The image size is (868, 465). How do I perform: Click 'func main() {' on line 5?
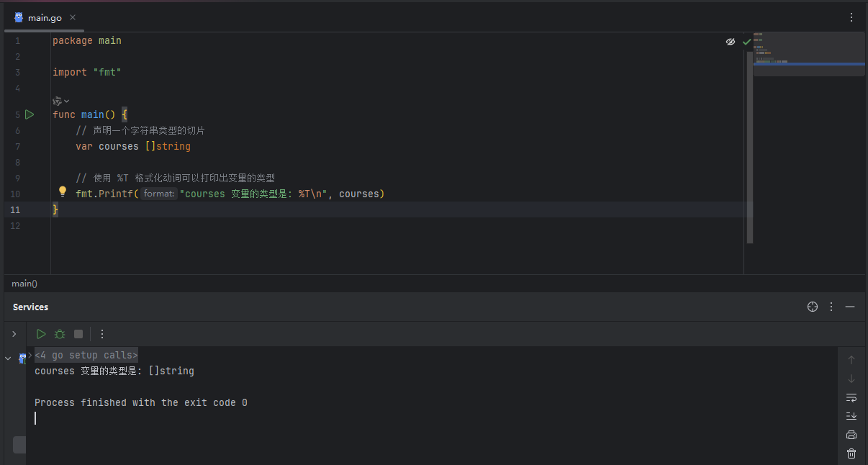click(x=90, y=114)
